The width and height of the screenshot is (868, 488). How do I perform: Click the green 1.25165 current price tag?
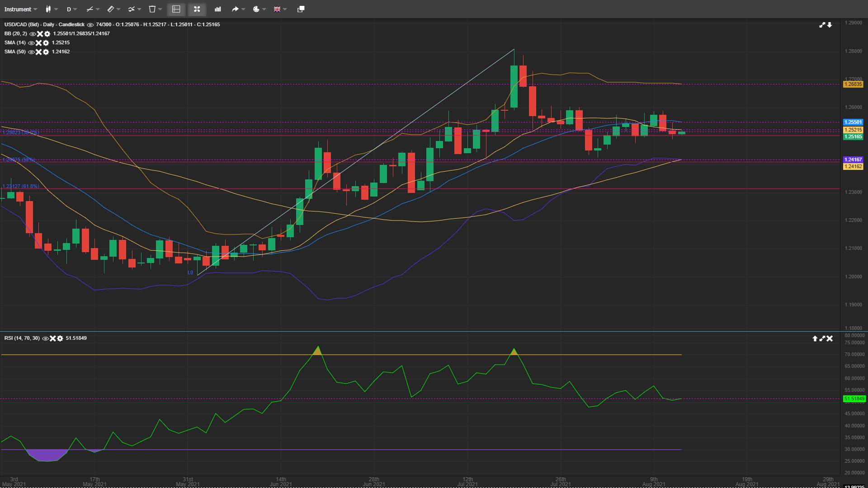click(x=854, y=137)
